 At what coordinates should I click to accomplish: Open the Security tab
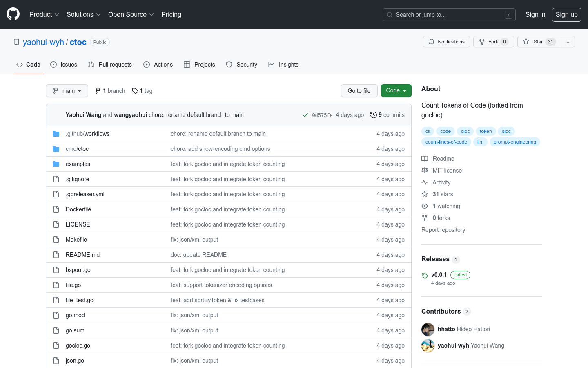tap(242, 65)
